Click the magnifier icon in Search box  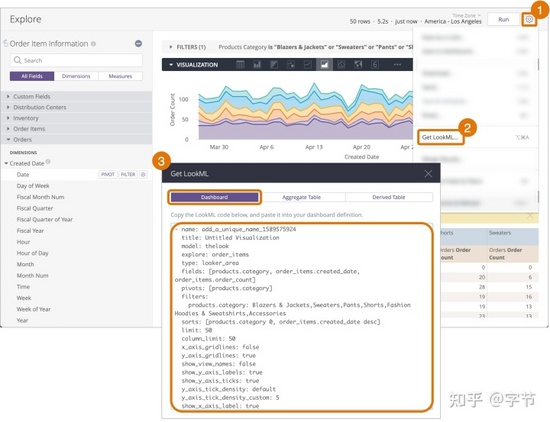pos(17,60)
